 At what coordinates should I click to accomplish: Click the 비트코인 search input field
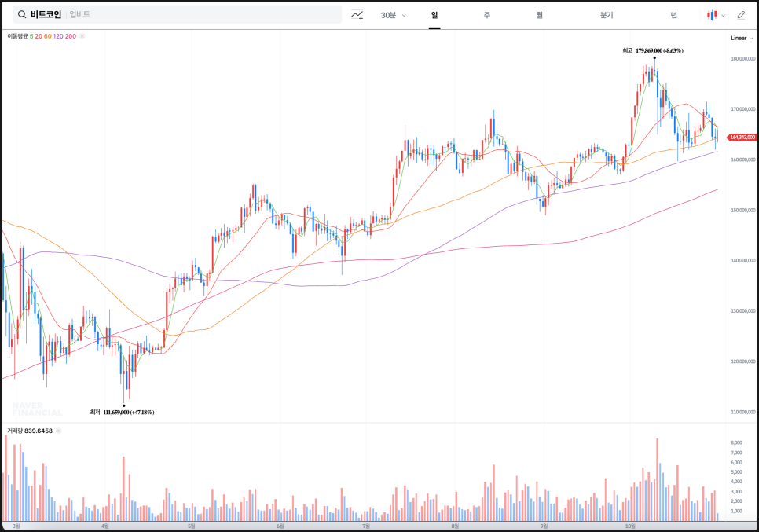196,15
